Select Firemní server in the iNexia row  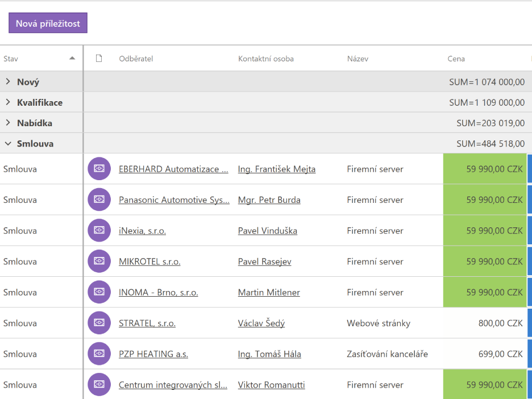click(375, 231)
